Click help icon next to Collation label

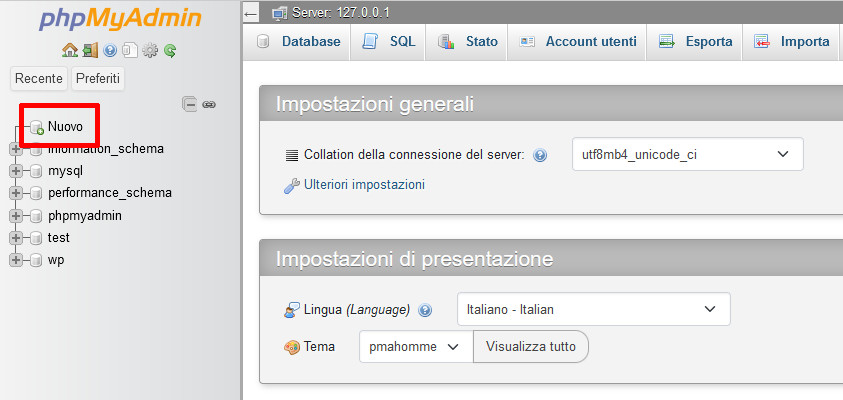pyautogui.click(x=540, y=155)
